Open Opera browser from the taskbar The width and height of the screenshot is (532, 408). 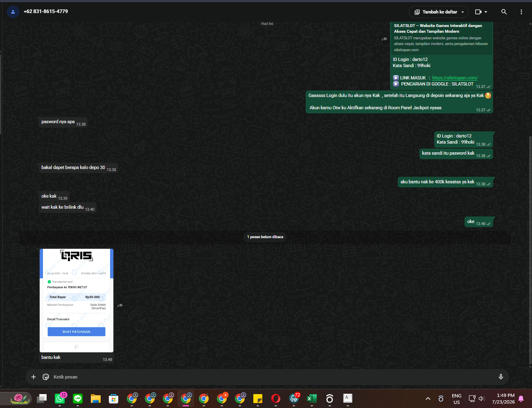tap(276, 399)
